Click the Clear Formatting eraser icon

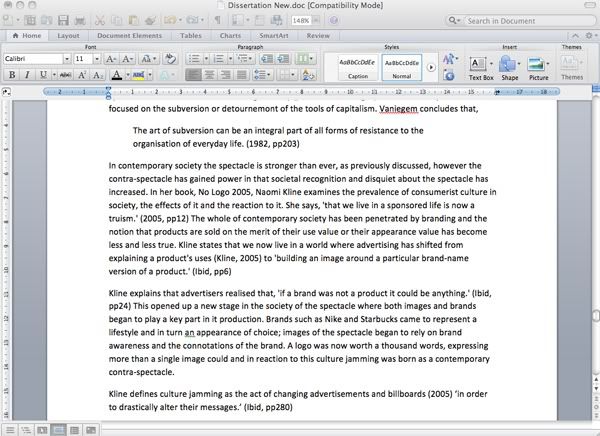click(x=170, y=59)
